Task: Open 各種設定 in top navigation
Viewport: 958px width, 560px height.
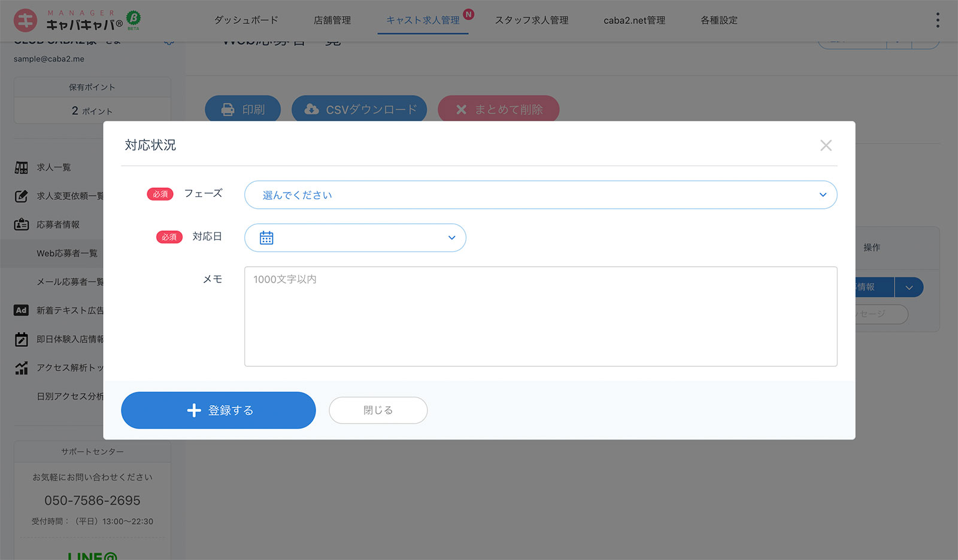Action: [x=718, y=20]
